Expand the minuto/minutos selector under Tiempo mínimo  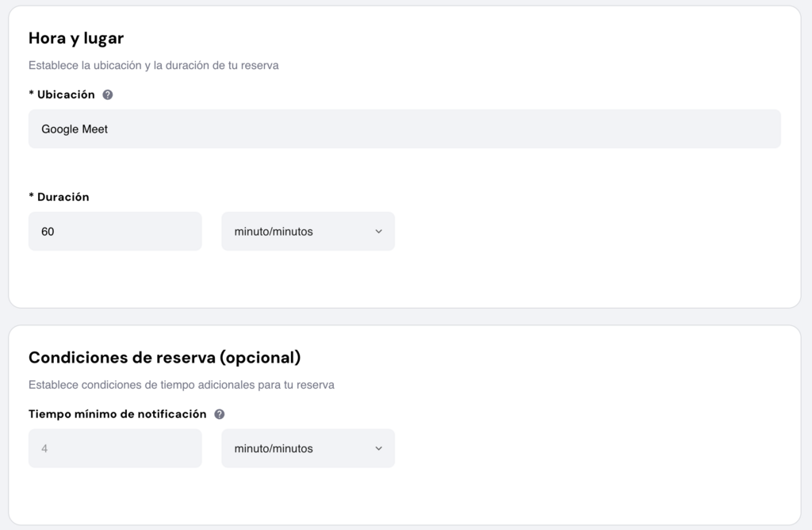pos(308,448)
